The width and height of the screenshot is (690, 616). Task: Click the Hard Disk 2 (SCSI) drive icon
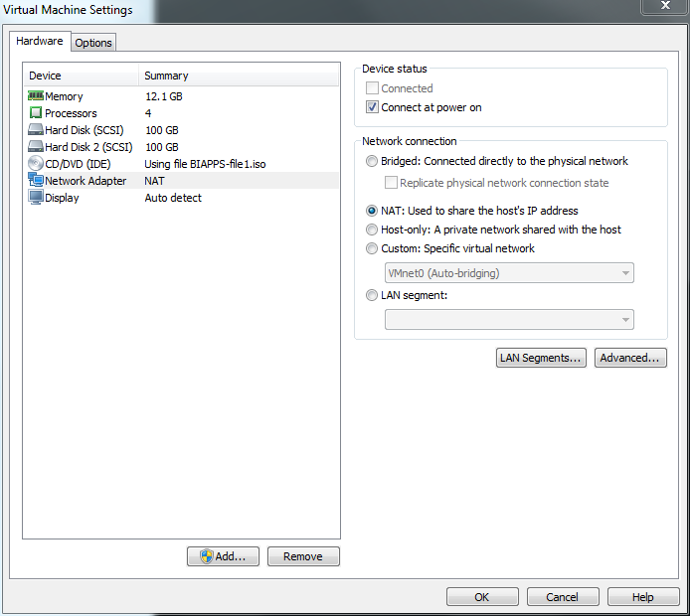coord(36,146)
